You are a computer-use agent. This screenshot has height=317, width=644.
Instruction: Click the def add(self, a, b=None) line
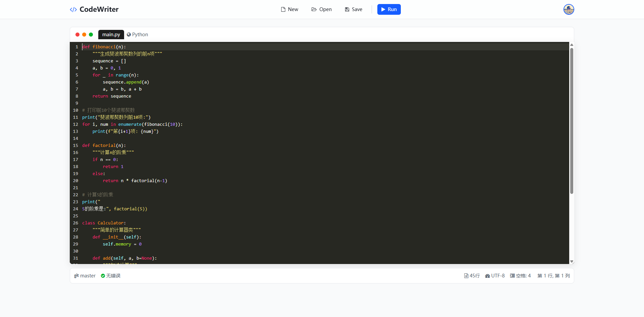(x=125, y=258)
